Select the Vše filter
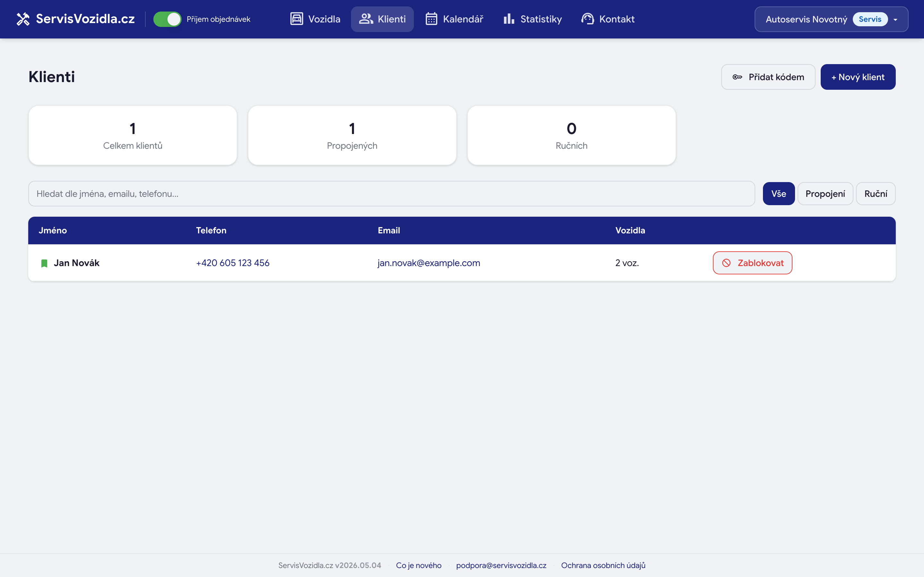 pyautogui.click(x=779, y=194)
